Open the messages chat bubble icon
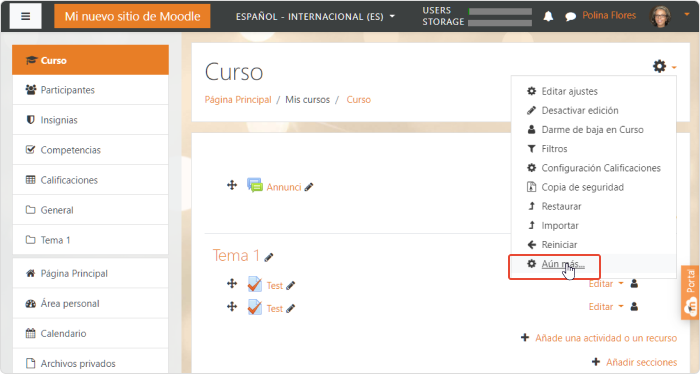The width and height of the screenshot is (700, 374). [x=570, y=17]
